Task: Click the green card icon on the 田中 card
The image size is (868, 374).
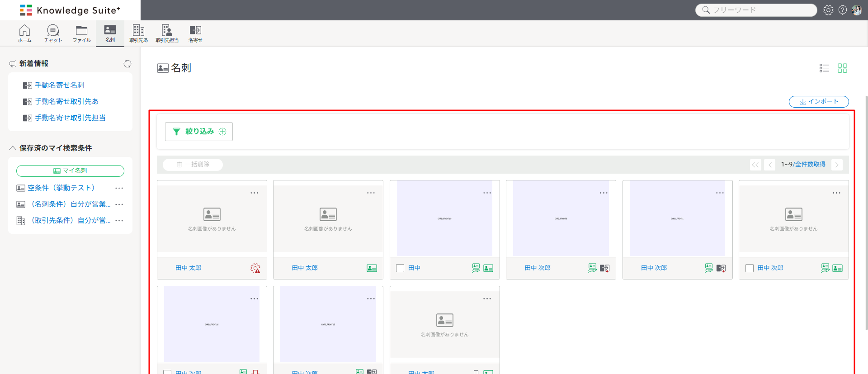Action: tap(488, 268)
